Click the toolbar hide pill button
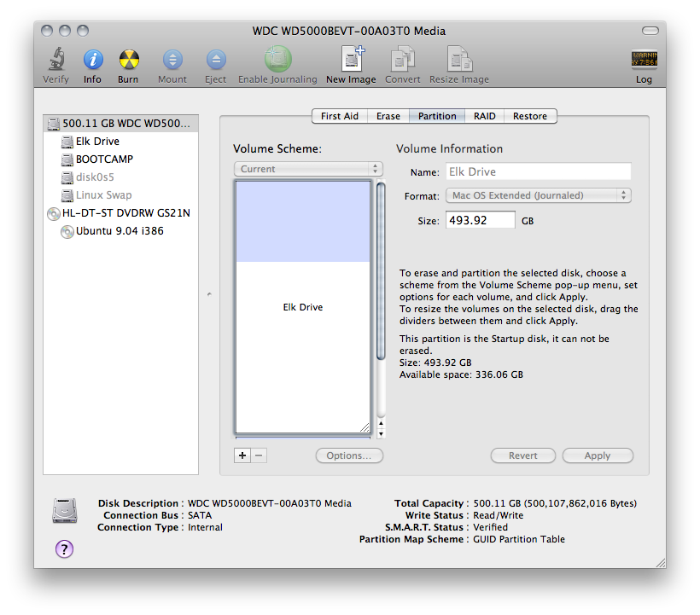The height and width of the screenshot is (615, 700). [650, 31]
